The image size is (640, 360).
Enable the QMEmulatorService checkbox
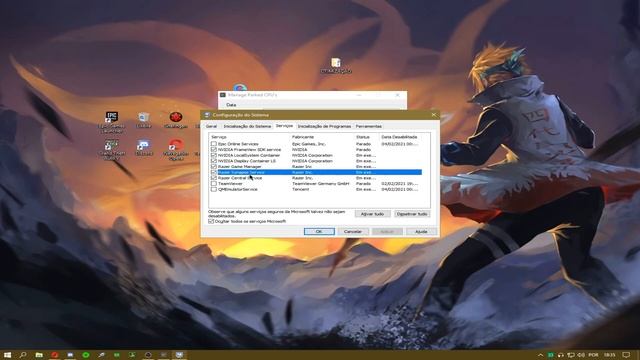213,189
